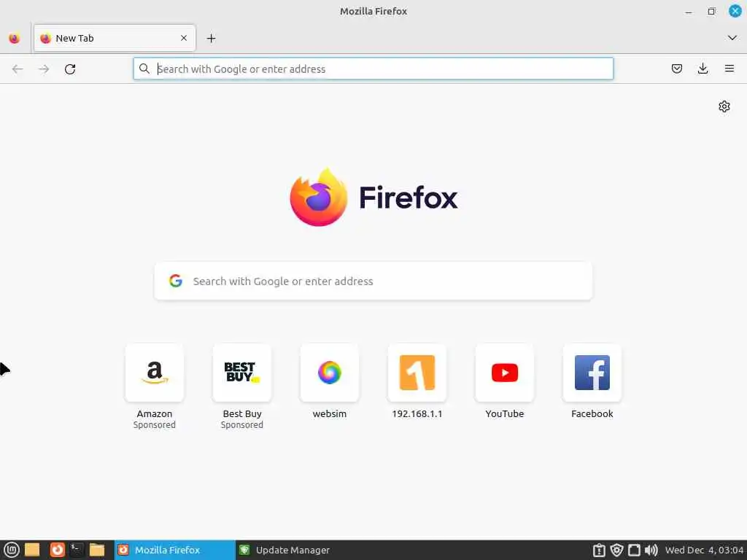Restore down the Firefox window
747x560 pixels.
click(x=711, y=12)
